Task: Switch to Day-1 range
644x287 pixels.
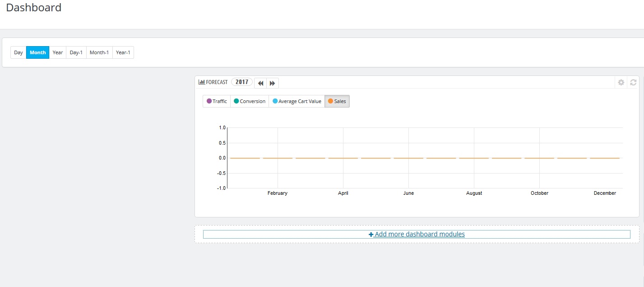Action: click(76, 52)
